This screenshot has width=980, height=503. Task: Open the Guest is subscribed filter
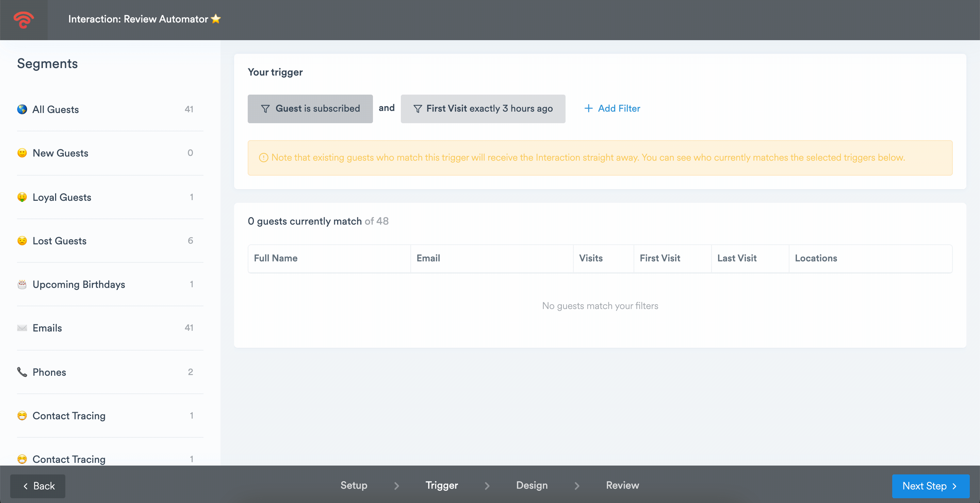[310, 109]
